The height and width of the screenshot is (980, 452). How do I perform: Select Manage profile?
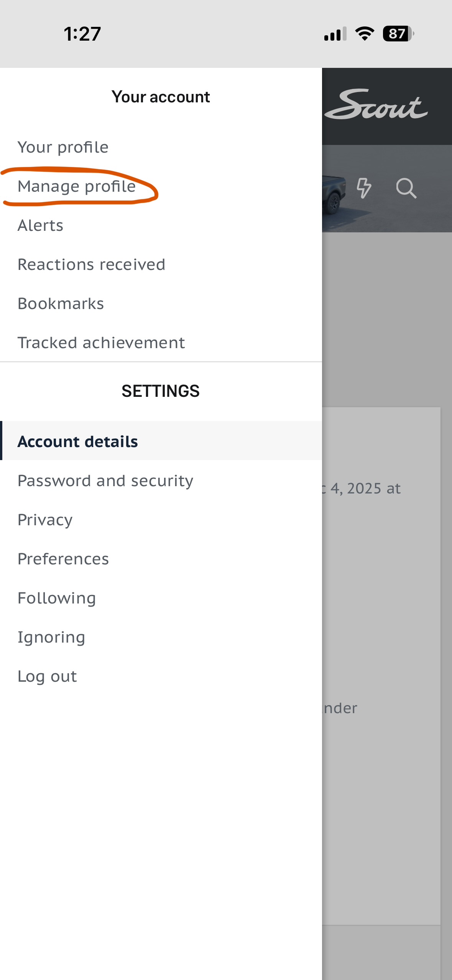coord(77,186)
